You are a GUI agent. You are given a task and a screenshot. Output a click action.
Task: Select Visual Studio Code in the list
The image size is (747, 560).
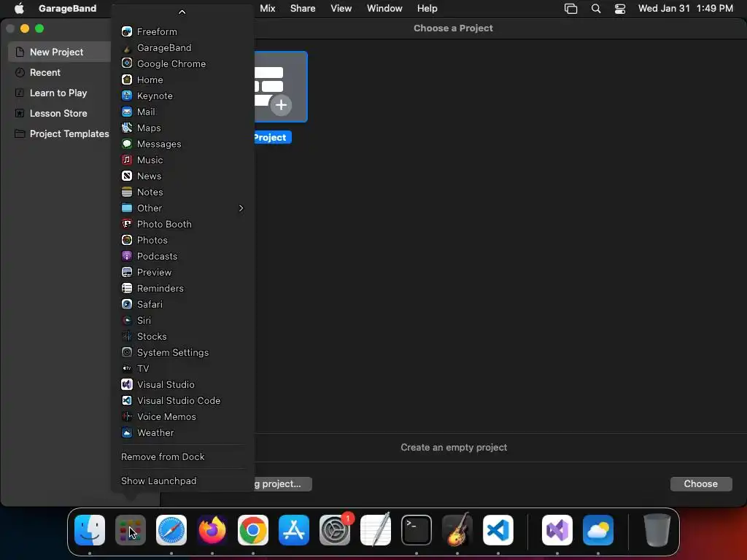pos(182,400)
